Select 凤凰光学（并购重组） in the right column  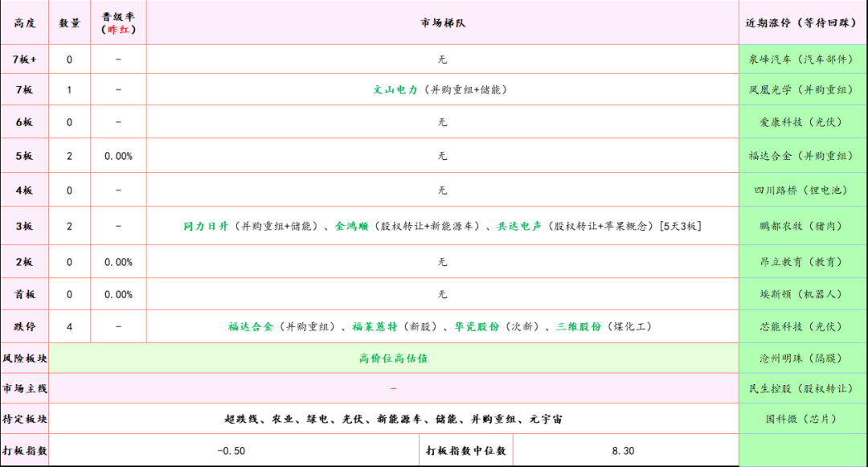tap(801, 90)
